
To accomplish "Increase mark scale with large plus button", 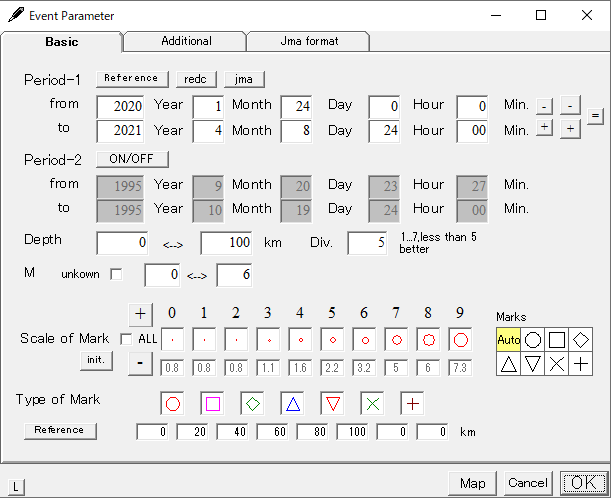I will click(x=140, y=314).
